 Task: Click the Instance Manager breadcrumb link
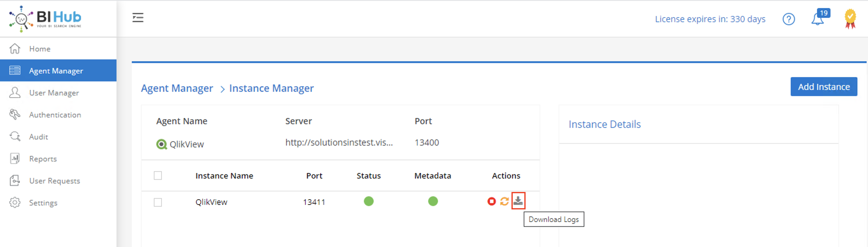(x=271, y=88)
